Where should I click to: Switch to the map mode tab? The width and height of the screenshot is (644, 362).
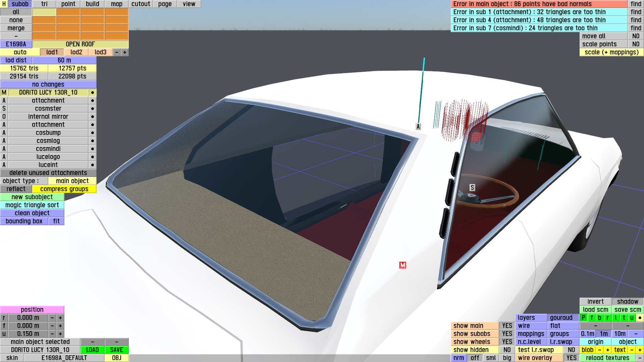pos(116,4)
